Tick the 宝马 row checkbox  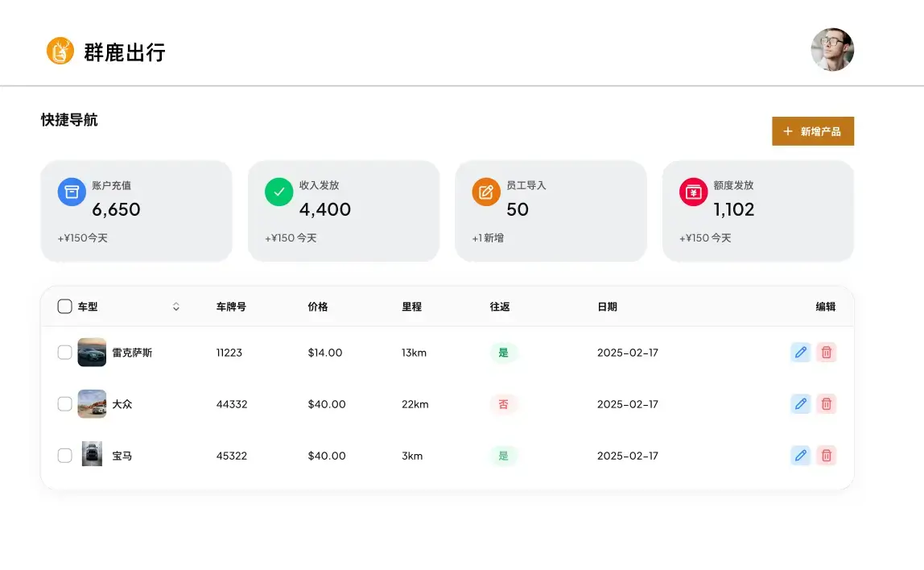click(65, 456)
